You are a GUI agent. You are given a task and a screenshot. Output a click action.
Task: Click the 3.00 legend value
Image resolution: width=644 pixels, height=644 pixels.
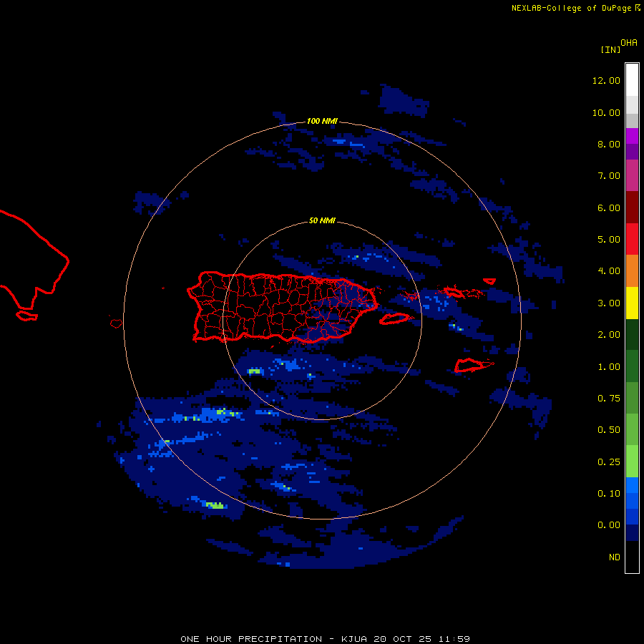point(609,303)
